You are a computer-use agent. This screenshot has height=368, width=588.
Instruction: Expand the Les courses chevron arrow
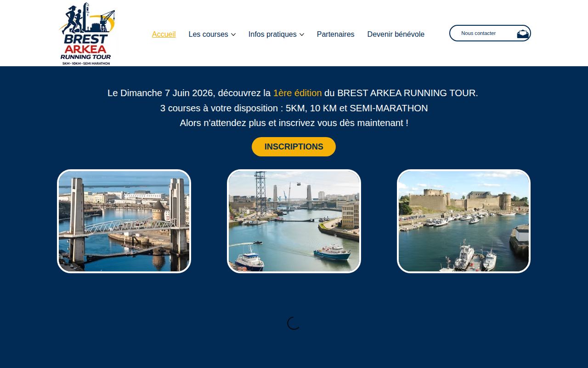[x=233, y=34]
